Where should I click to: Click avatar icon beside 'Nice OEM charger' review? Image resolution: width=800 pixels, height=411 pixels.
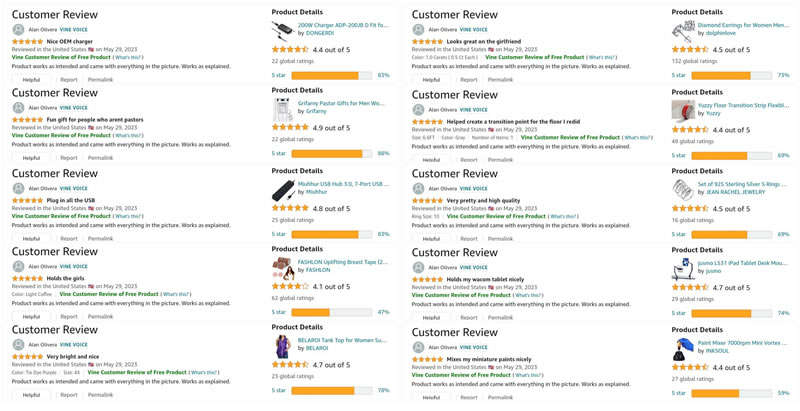pyautogui.click(x=18, y=30)
